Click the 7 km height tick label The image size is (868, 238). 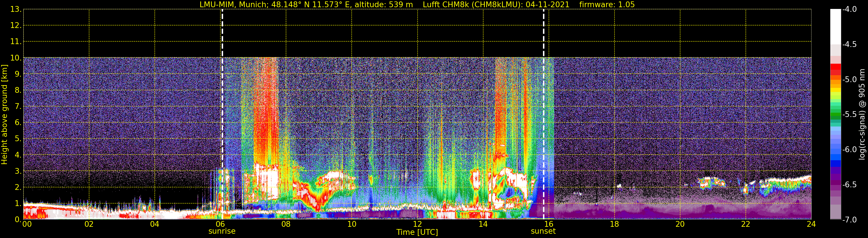(x=18, y=107)
